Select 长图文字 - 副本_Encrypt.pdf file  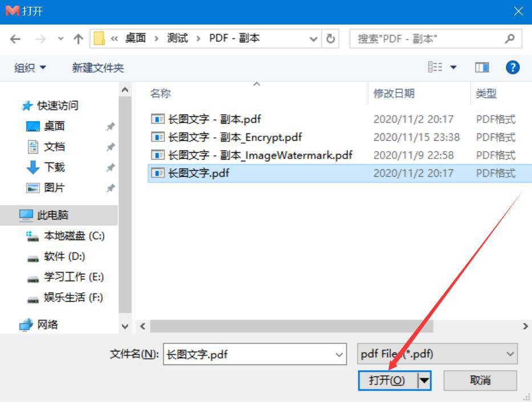pos(235,137)
